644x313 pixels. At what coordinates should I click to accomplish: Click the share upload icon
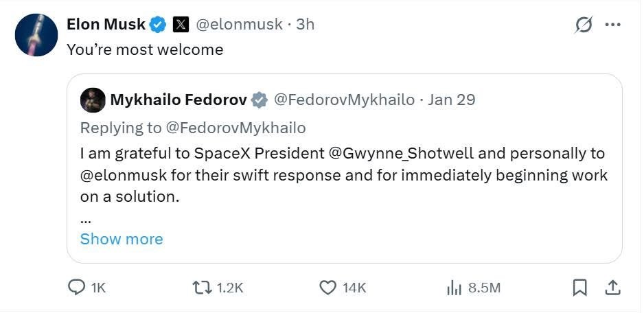(613, 288)
